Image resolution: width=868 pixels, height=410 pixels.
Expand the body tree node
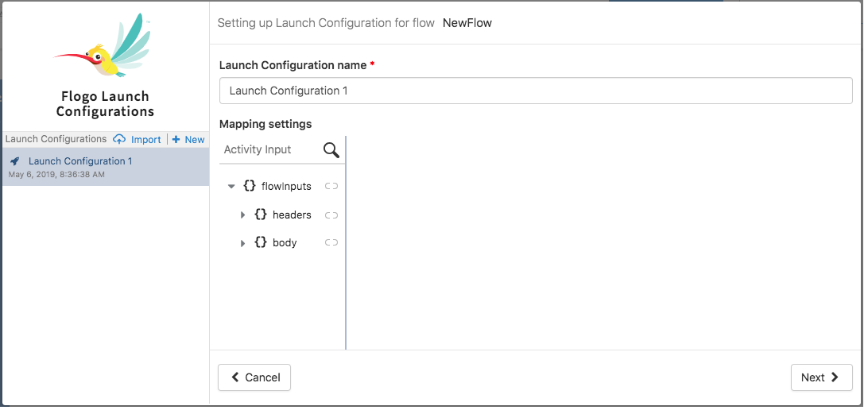coord(242,242)
